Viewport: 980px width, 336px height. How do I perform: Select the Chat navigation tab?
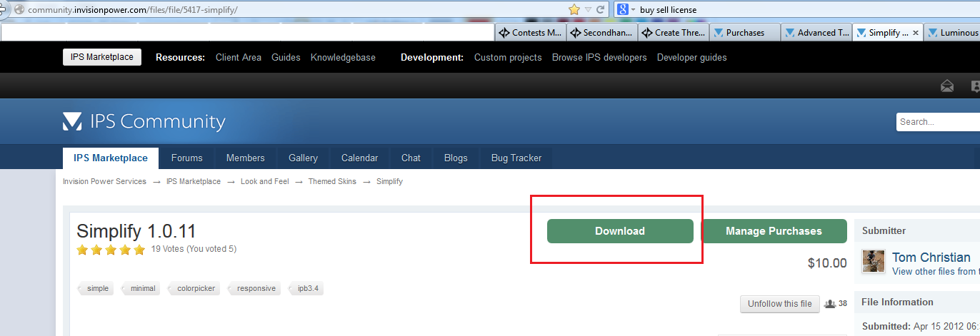pos(411,158)
